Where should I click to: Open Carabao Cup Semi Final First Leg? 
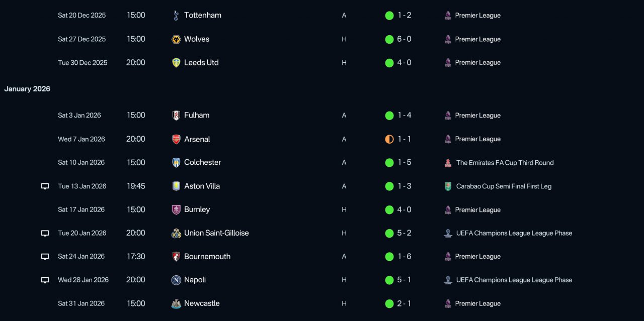point(504,186)
